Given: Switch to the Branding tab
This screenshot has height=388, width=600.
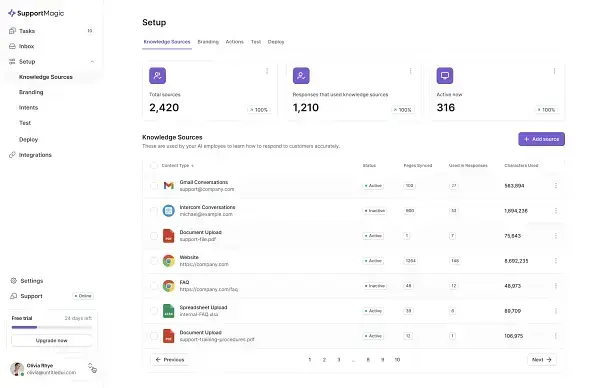Looking at the screenshot, I should point(208,42).
